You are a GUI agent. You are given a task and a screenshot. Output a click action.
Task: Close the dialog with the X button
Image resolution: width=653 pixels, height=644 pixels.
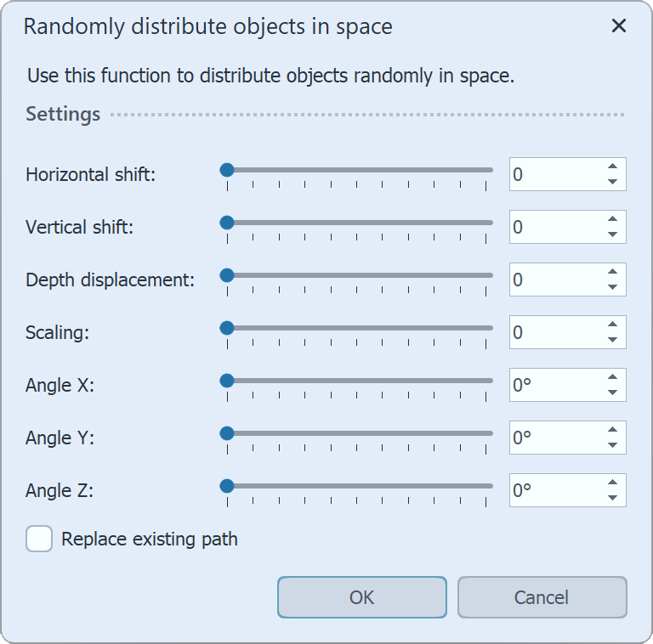619,26
